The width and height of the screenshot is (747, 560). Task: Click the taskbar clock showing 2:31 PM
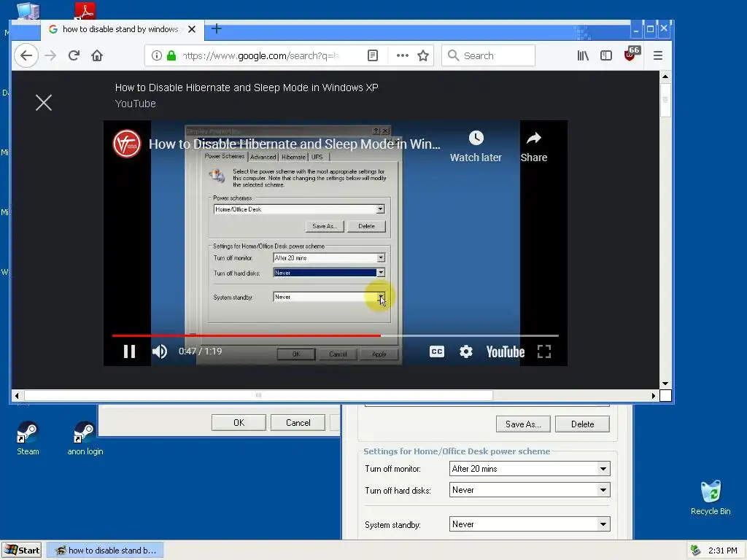click(x=723, y=551)
